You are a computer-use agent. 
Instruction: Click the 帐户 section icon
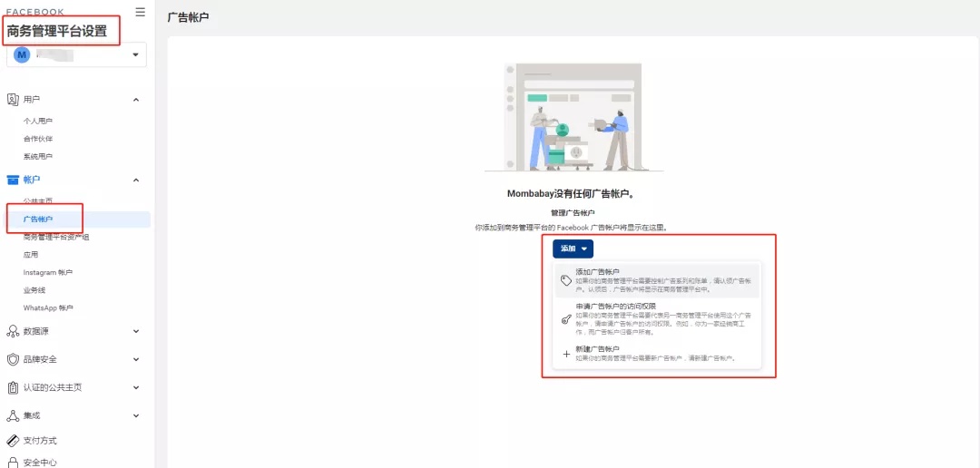[13, 180]
